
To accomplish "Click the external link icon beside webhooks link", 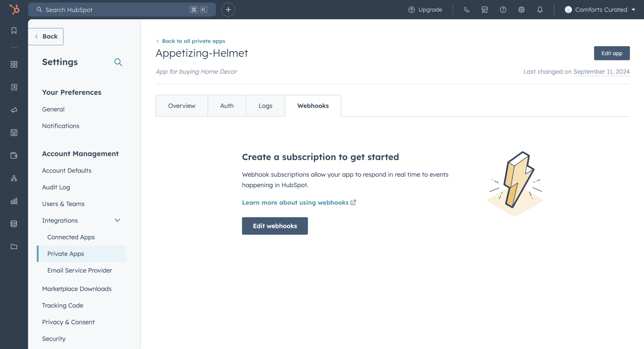I will click(x=353, y=202).
